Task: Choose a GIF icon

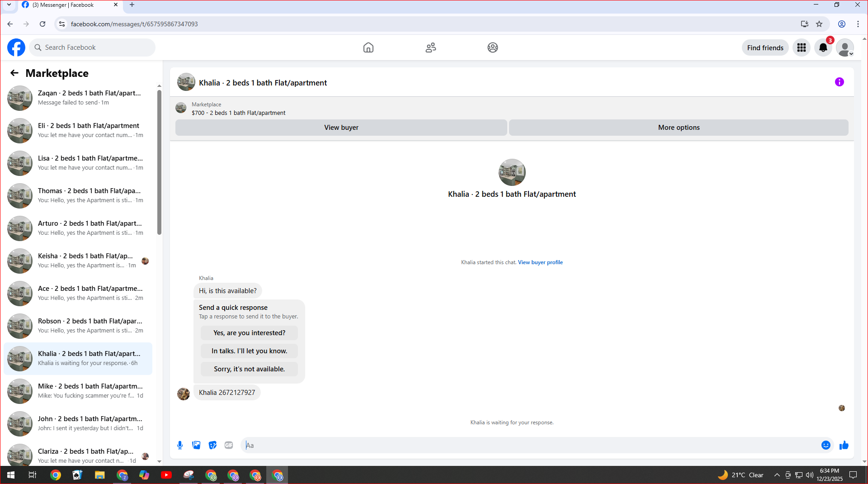Action: tap(229, 445)
